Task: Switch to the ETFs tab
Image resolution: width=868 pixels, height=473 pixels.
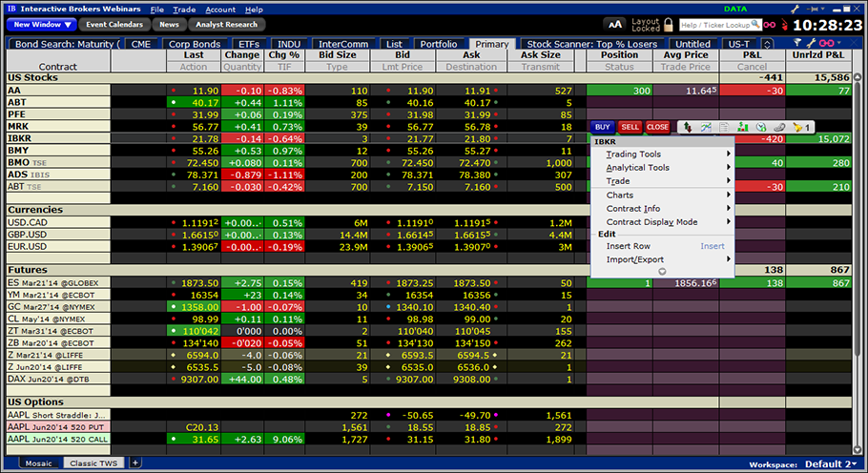Action: click(249, 44)
